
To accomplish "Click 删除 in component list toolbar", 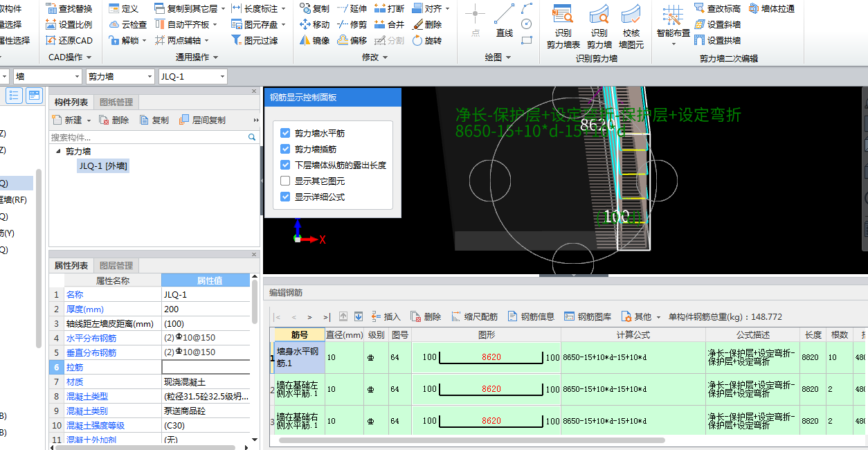I will pos(114,120).
